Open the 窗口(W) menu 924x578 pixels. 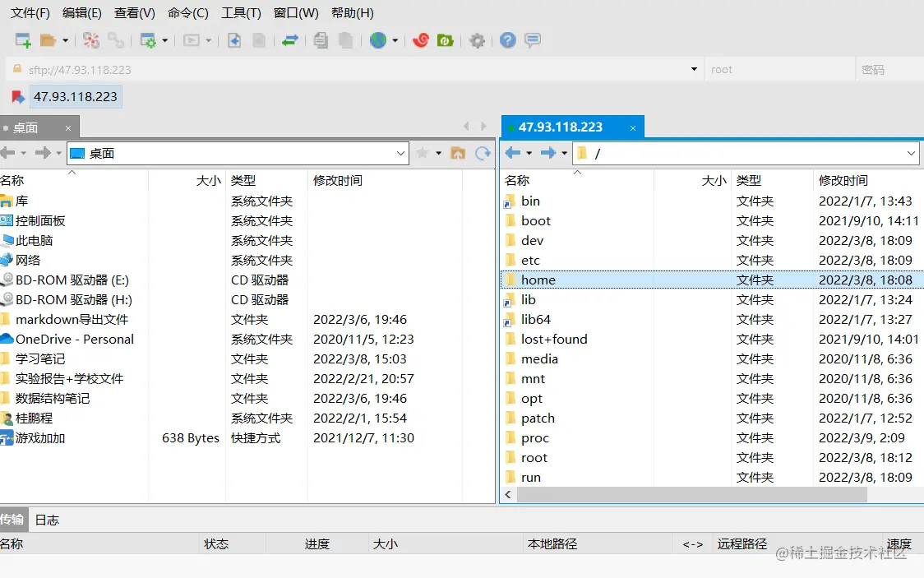(296, 13)
